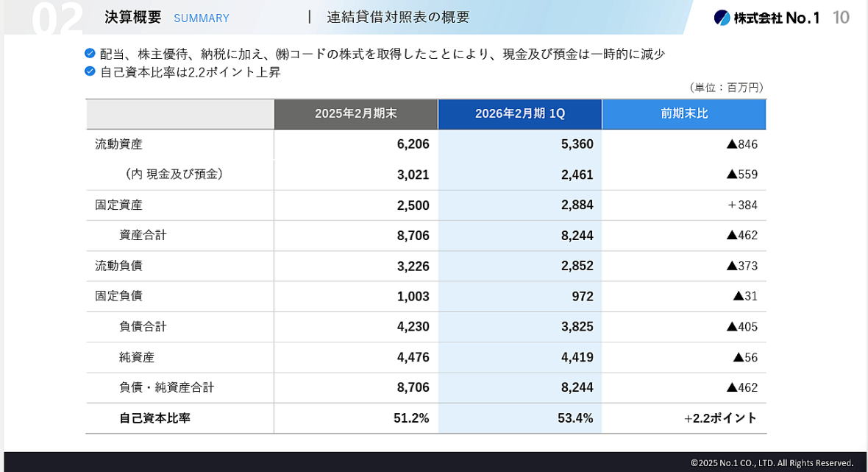Click the ▲405 change for 負債合計
The width and height of the screenshot is (868, 472).
tap(741, 327)
